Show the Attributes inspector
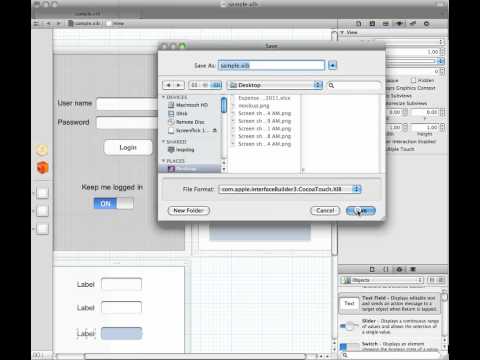Viewport: 480px width, 360px height. [x=399, y=24]
